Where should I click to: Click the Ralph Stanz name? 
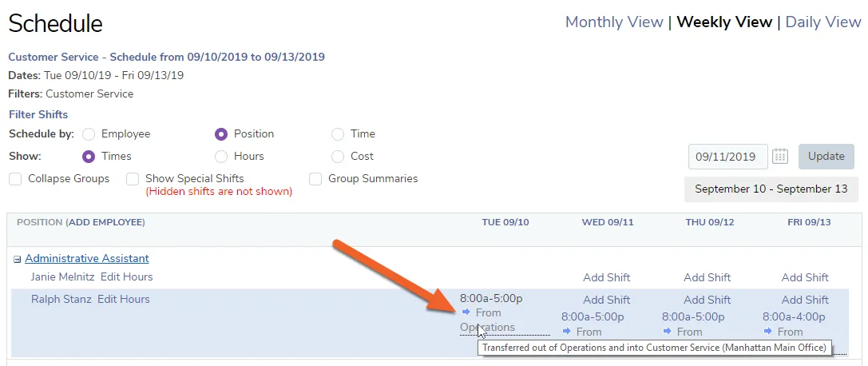(60, 299)
